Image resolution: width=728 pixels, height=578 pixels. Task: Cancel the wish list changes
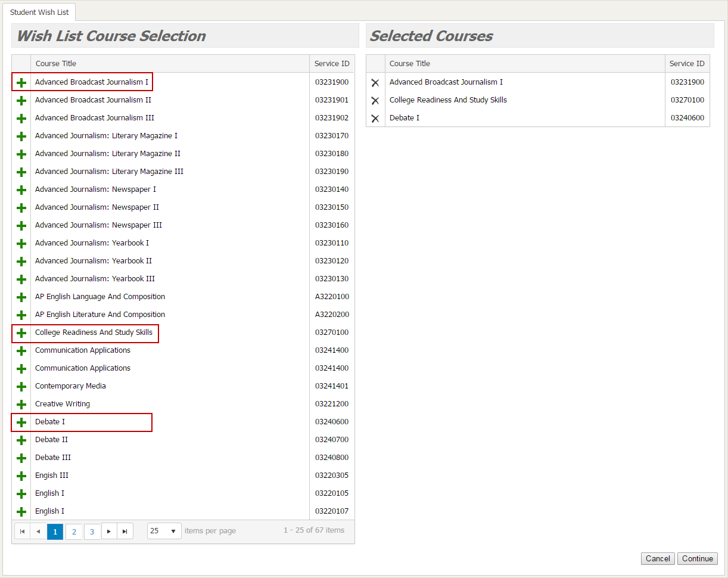click(657, 558)
